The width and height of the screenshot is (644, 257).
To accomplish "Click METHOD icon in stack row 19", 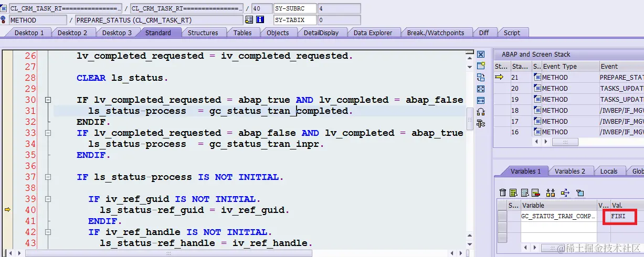I will coord(537,99).
